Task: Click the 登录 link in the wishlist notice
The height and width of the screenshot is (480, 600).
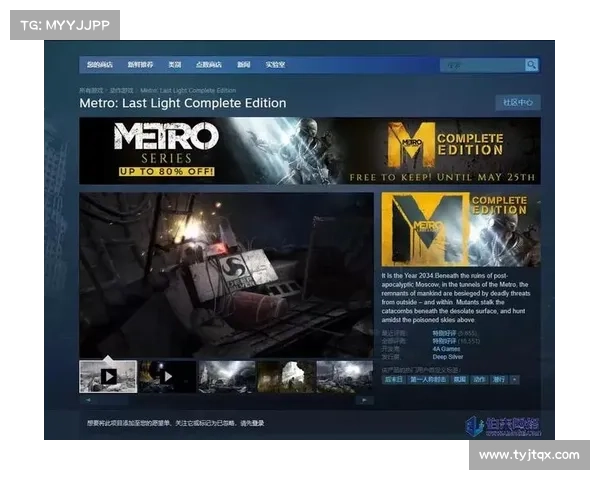Action: pyautogui.click(x=258, y=423)
